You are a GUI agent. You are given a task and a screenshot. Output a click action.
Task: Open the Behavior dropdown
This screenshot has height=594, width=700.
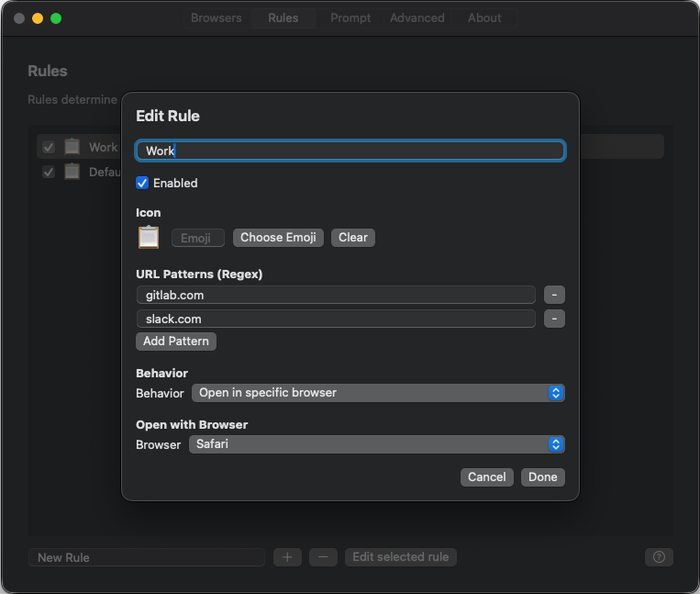click(x=378, y=393)
